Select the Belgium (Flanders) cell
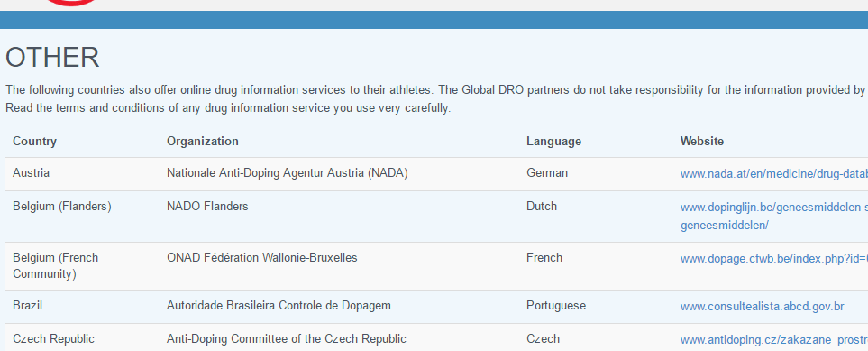 [62, 207]
